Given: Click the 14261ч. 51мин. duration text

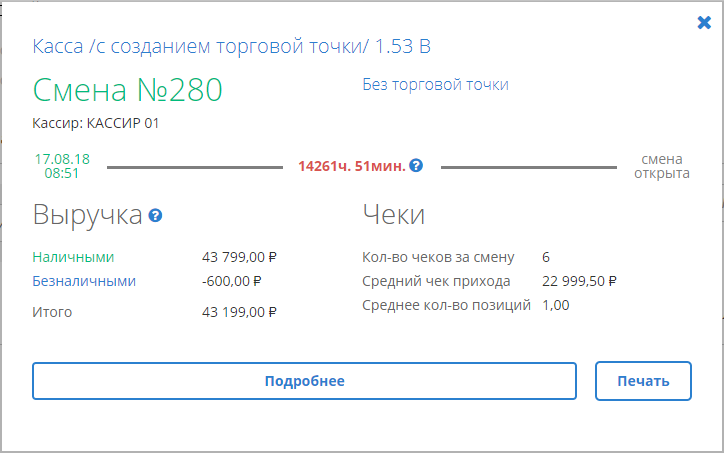Looking at the screenshot, I should point(351,166).
